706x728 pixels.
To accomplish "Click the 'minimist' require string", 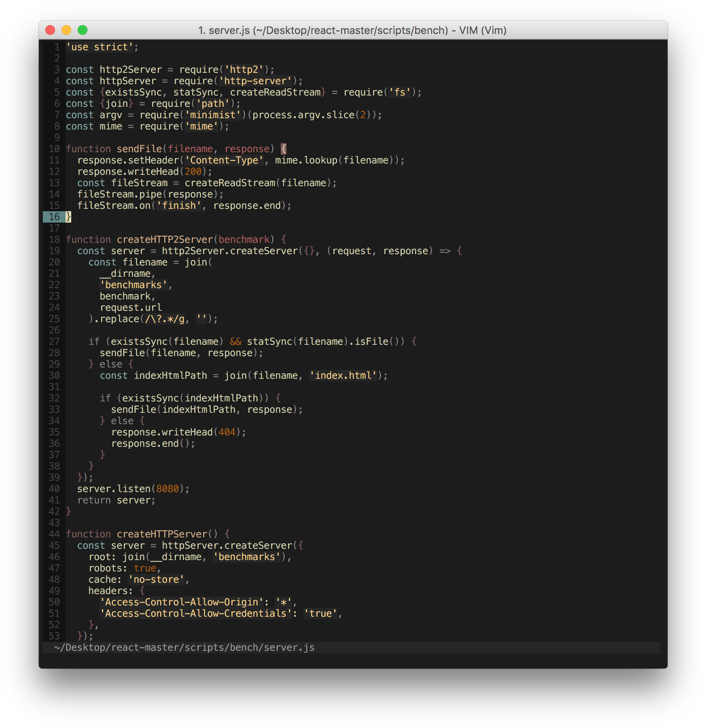I will point(213,115).
